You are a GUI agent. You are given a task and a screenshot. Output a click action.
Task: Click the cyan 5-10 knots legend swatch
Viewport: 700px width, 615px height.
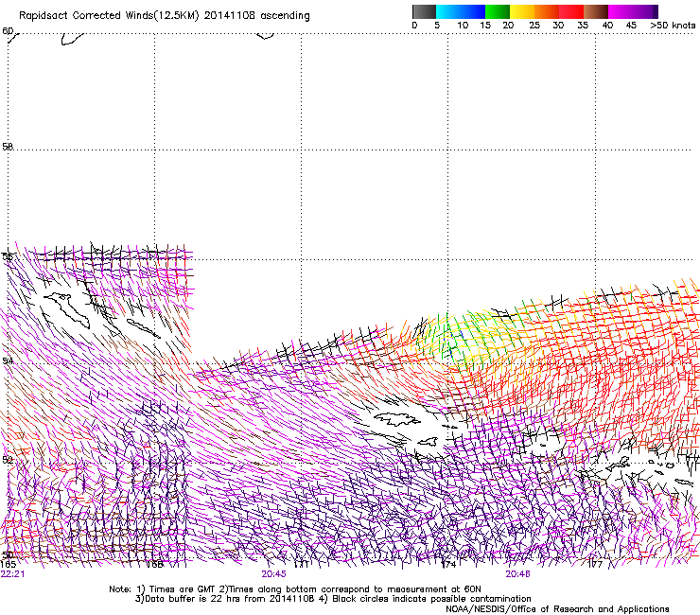click(448, 11)
